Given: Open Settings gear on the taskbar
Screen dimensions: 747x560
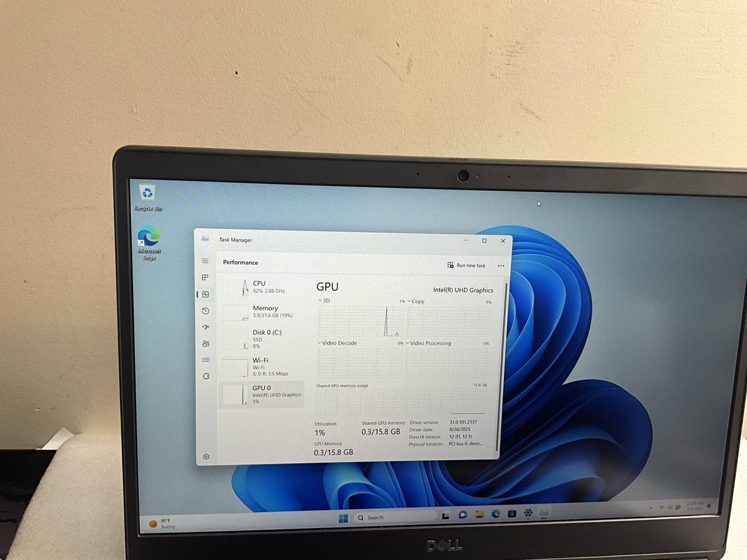Looking at the screenshot, I should click(x=528, y=512).
